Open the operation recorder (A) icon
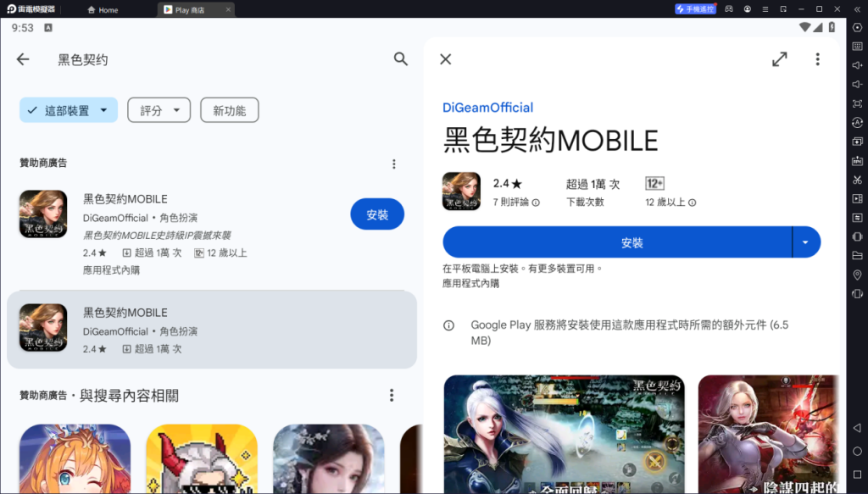 858,122
